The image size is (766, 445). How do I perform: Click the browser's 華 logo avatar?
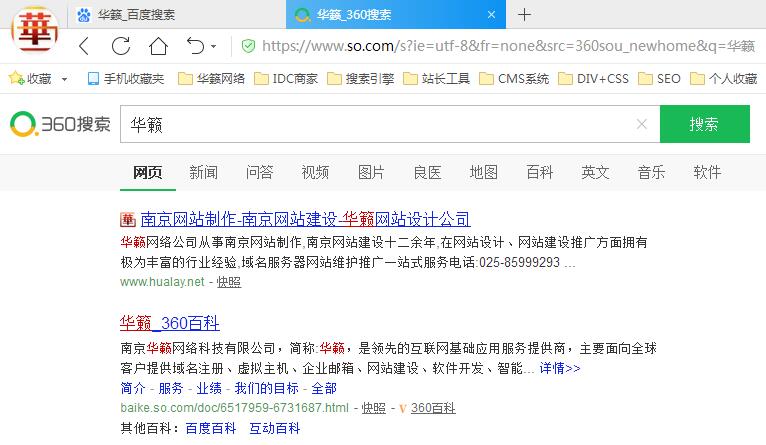(35, 30)
